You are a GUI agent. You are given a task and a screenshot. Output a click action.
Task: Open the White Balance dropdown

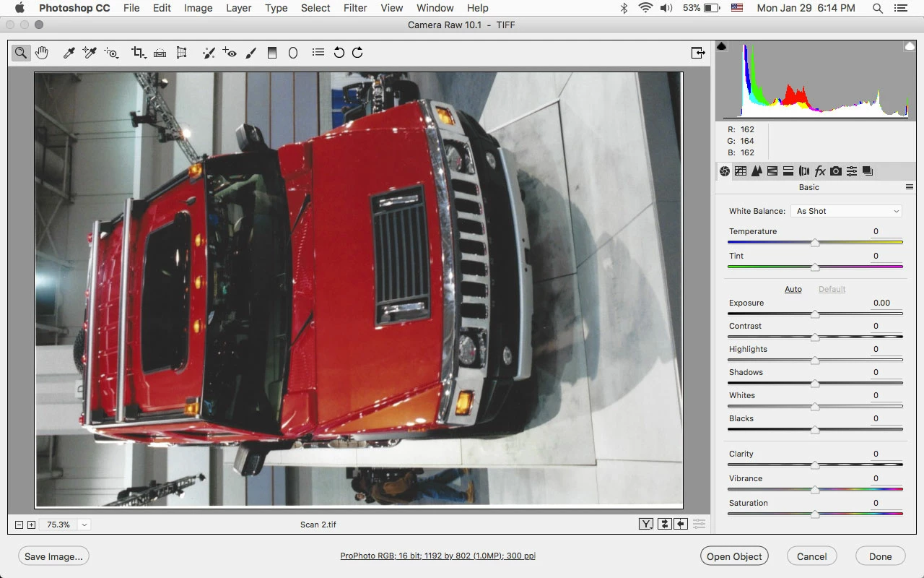(x=847, y=211)
